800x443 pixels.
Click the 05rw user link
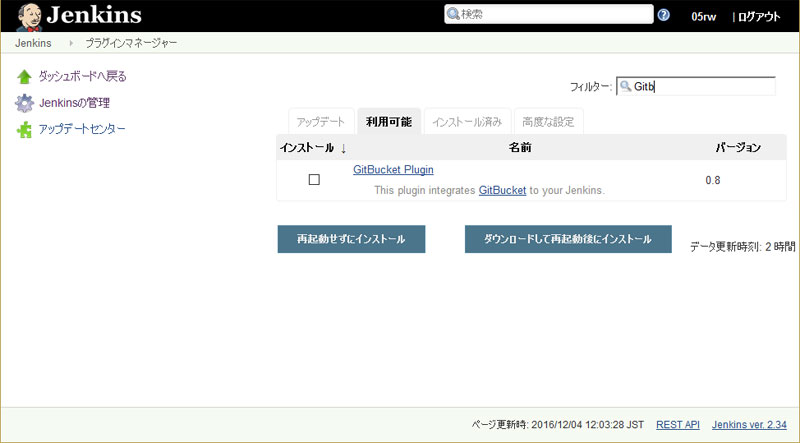click(x=704, y=16)
